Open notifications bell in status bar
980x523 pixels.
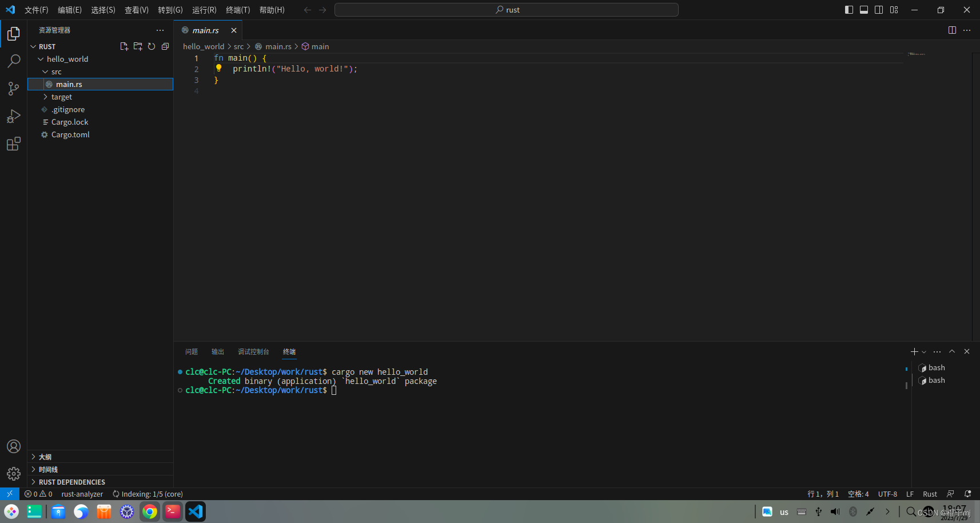coord(968,494)
